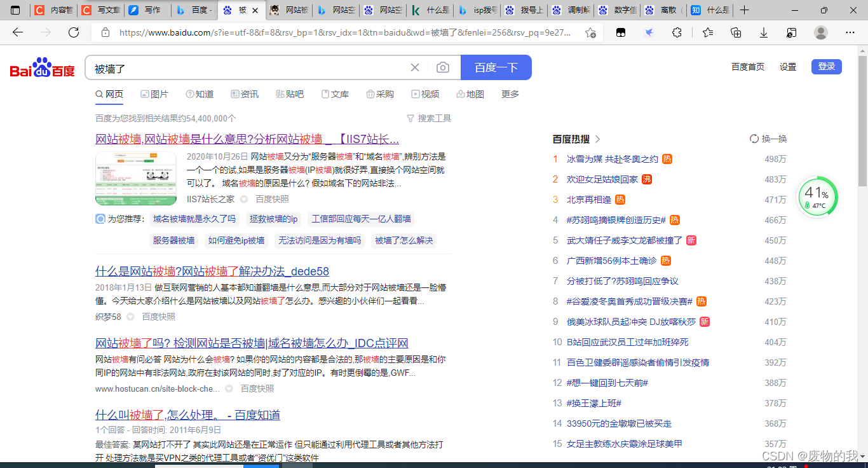Open hot search 冰雪为媒 共赴冬奥之约

[613, 159]
